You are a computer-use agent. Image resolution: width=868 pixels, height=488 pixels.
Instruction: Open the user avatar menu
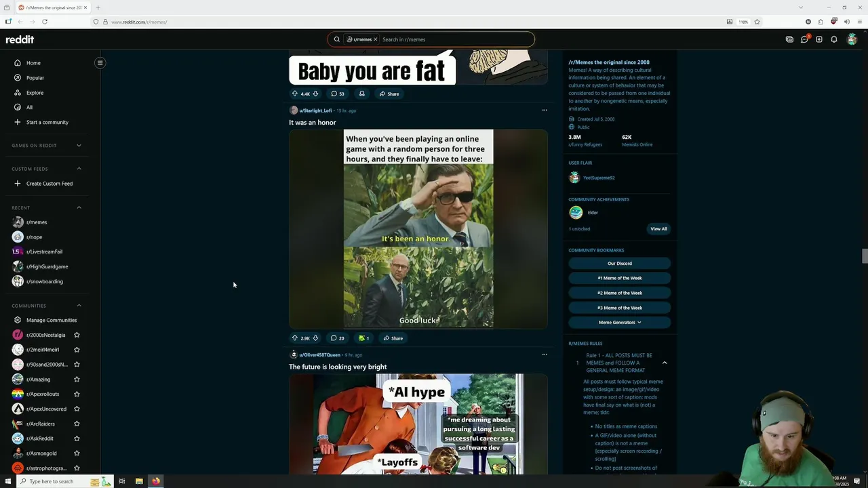[852, 39]
